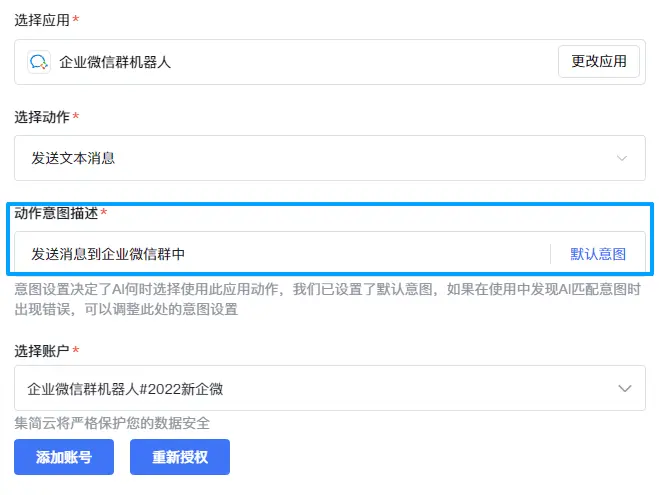The width and height of the screenshot is (659, 495).
Task: Click the 集简云将严格保护您的数据安全 notice text
Action: tap(112, 423)
